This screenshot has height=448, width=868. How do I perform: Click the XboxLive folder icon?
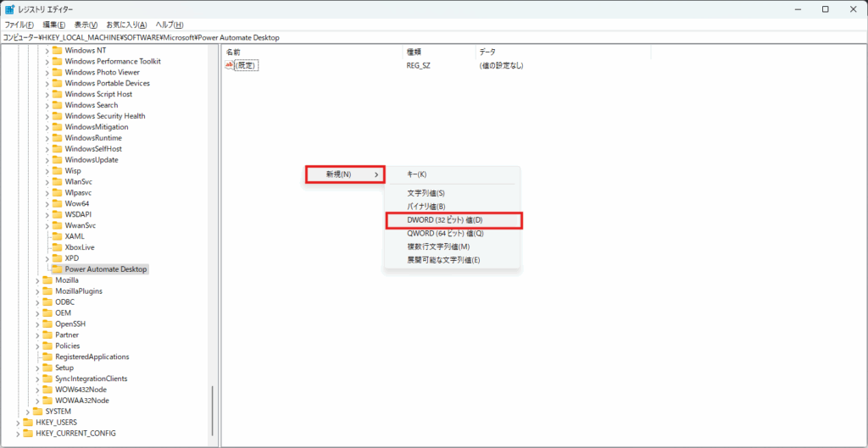(57, 247)
